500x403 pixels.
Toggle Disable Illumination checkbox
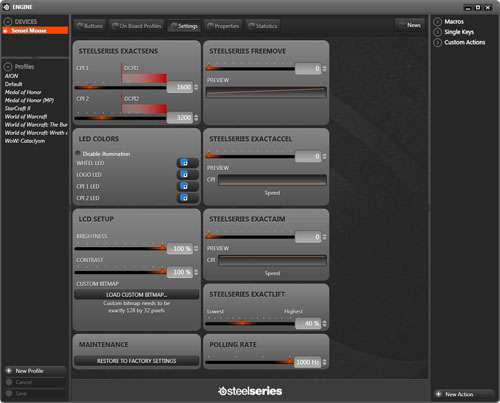[x=78, y=153]
